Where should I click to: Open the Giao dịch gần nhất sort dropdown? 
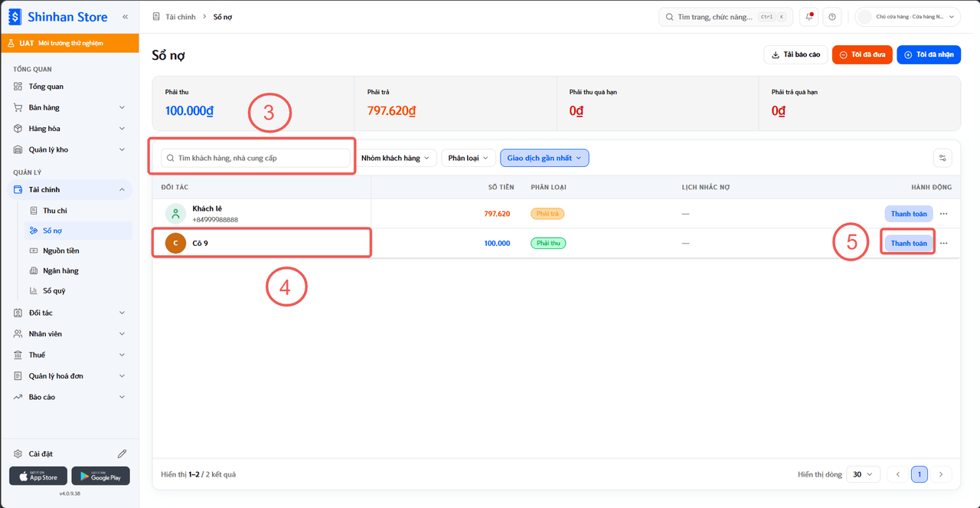click(x=544, y=158)
